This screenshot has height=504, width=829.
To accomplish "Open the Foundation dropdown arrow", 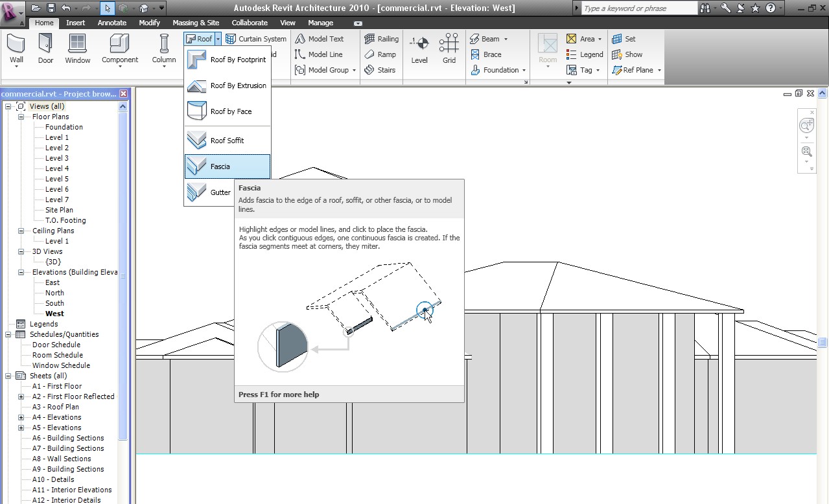I will 524,71.
